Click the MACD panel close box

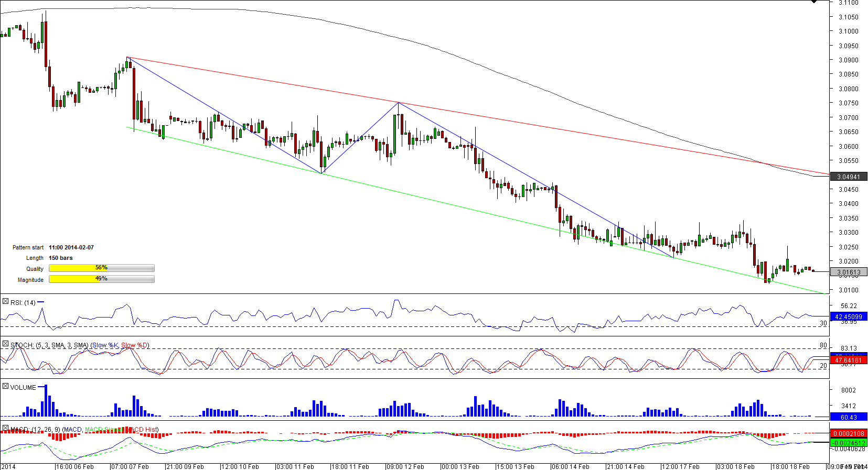tap(5, 429)
